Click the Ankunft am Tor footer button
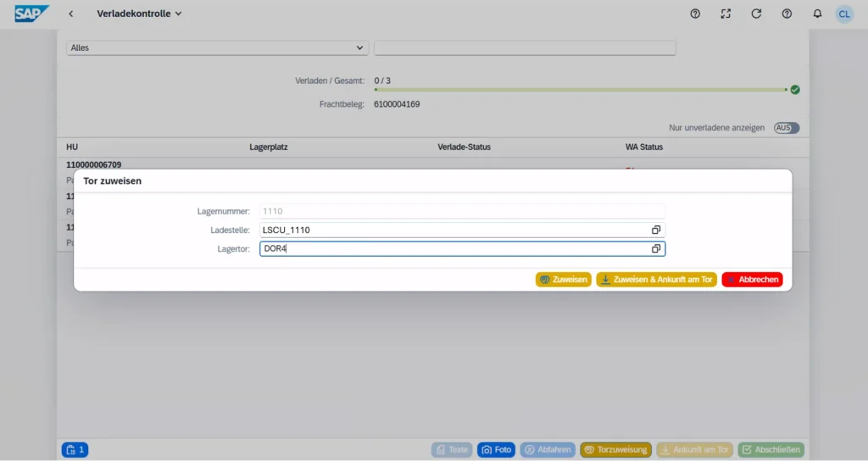The height and width of the screenshot is (461, 868). pos(695,450)
